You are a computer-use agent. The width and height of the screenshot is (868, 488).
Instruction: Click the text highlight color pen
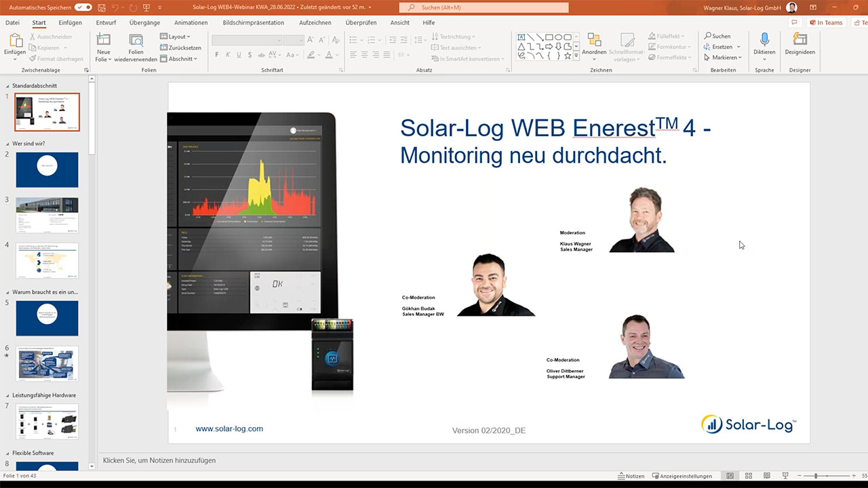(311, 55)
